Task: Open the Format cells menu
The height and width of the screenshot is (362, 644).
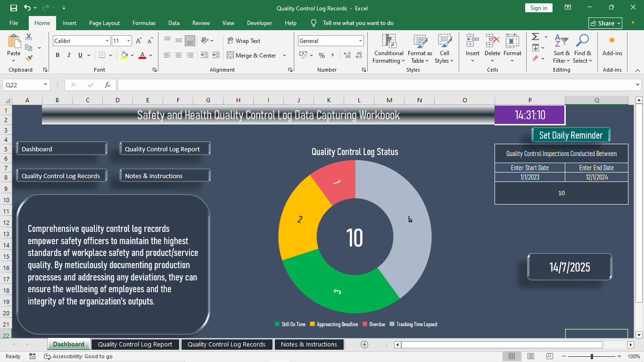Action: (512, 49)
